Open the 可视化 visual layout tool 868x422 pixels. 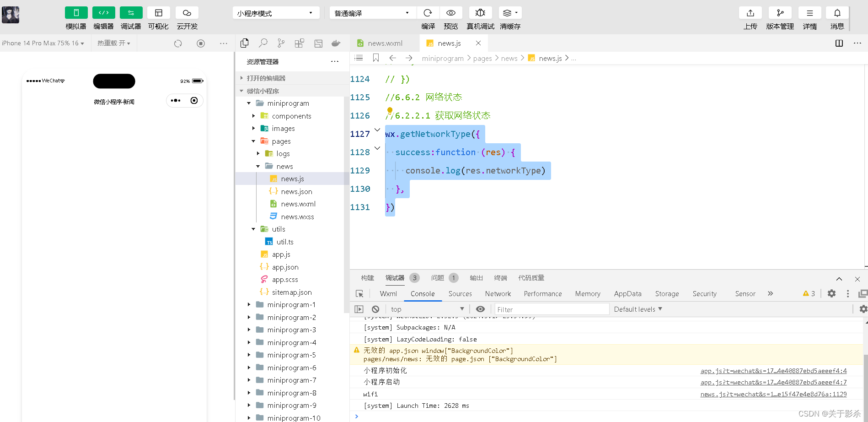[158, 13]
